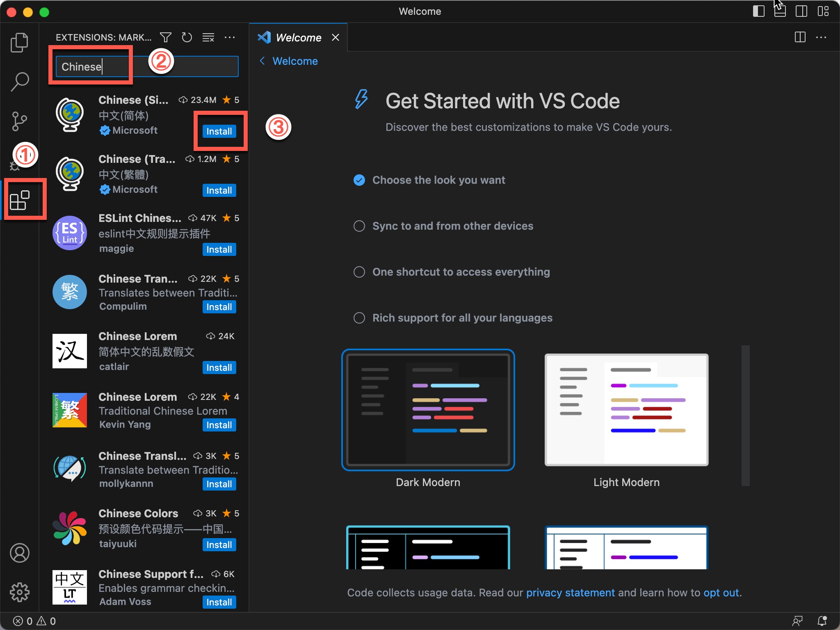
Task: Select 'Sync to and from other devices' step
Action: click(x=452, y=226)
